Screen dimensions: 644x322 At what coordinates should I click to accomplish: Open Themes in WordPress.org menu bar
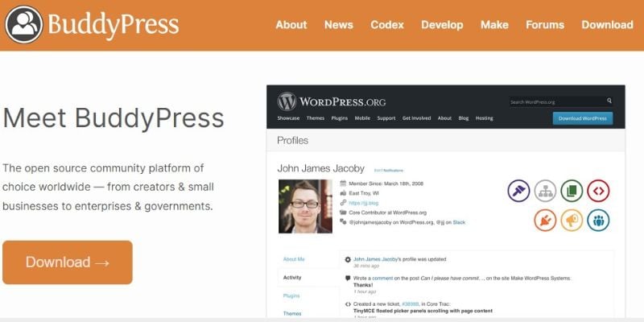316,118
